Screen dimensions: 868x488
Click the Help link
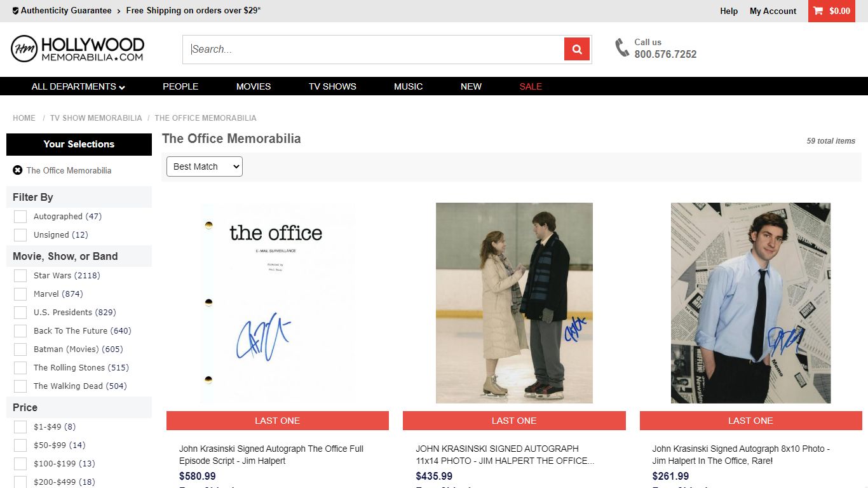pyautogui.click(x=729, y=11)
